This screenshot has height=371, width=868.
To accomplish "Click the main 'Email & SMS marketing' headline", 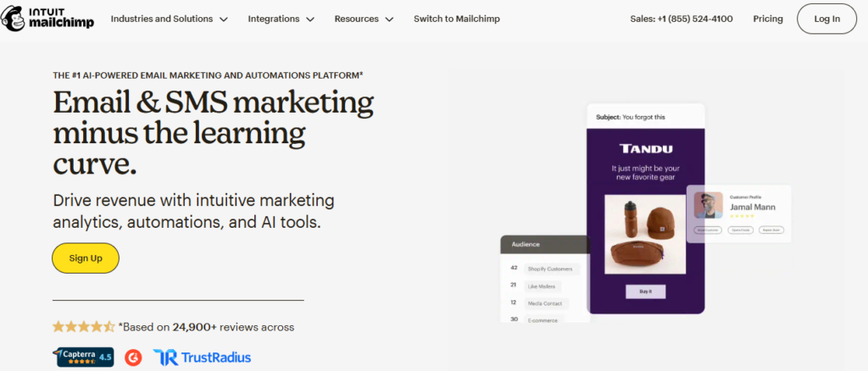I will [x=213, y=133].
